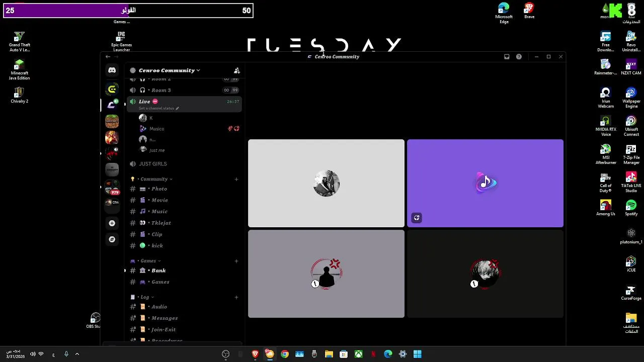
Task: Focus the dark gray muted silhouette tile
Action: click(x=326, y=274)
